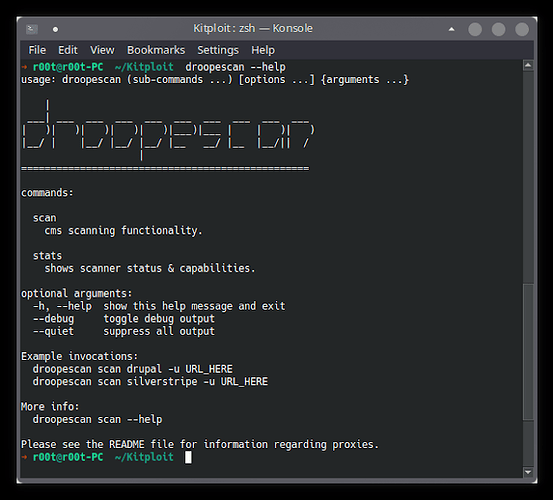Toggle the on-all-desktops pin dot

click(x=55, y=29)
